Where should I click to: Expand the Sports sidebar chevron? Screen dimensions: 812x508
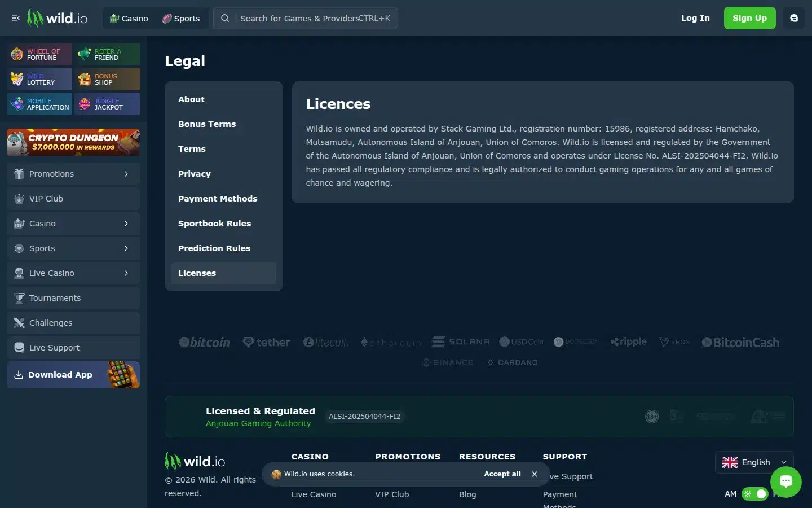click(x=126, y=248)
